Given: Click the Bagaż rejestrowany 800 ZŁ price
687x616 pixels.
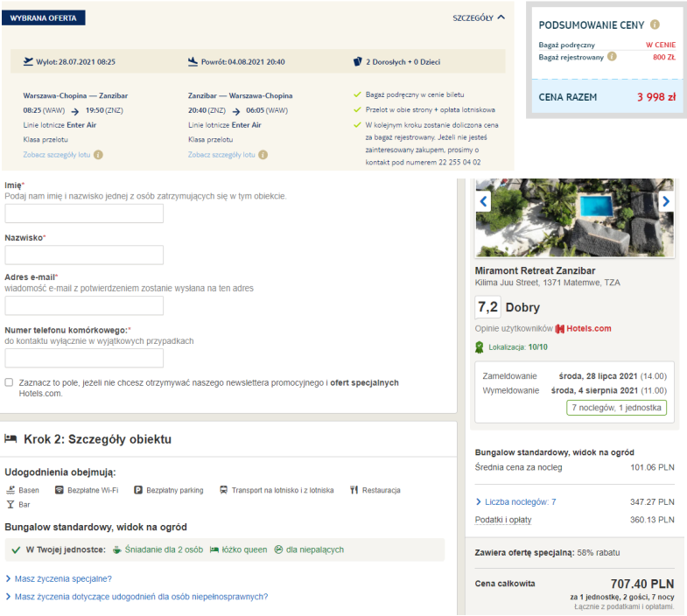Looking at the screenshot, I should point(664,57).
